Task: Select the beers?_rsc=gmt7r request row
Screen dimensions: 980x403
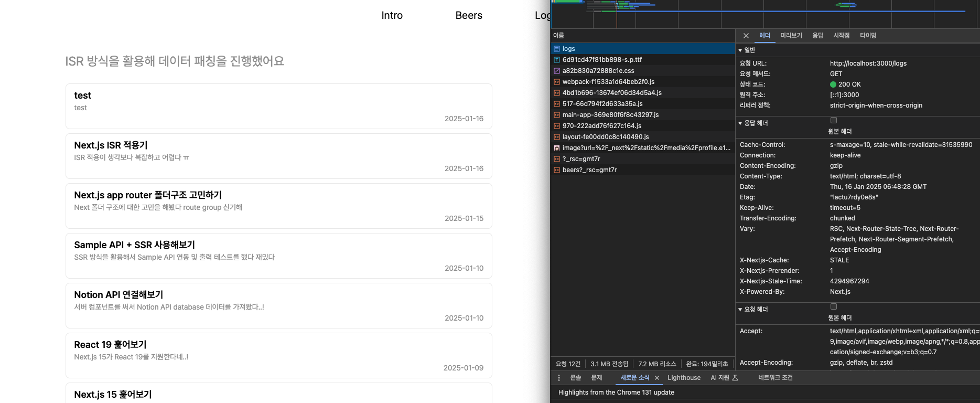Action: coord(643,170)
